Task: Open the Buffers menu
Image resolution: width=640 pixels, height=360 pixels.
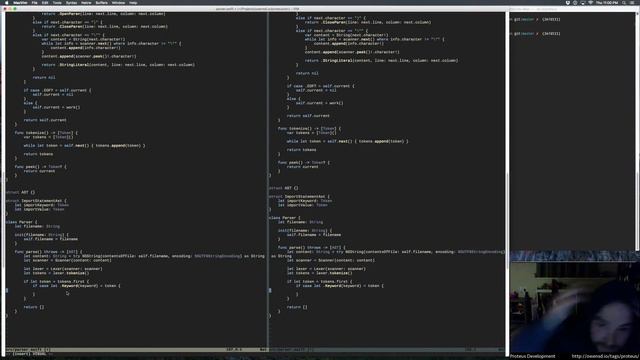Action: coord(102,2)
